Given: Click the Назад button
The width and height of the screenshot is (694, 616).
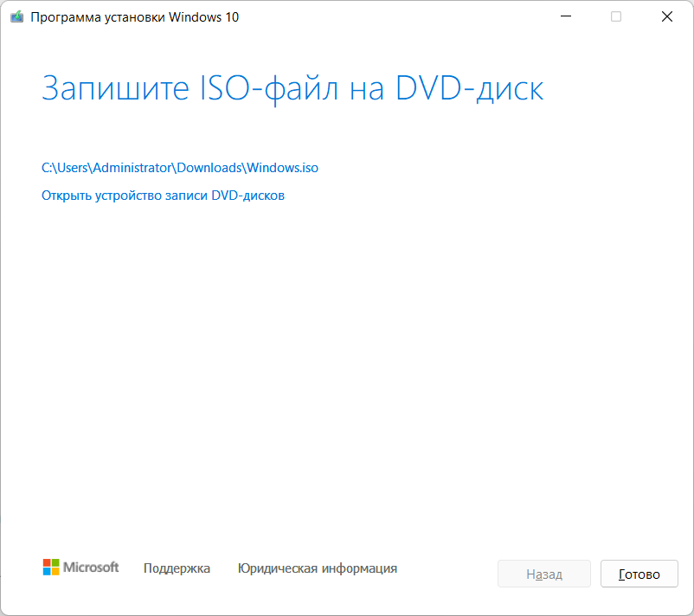Looking at the screenshot, I should (544, 574).
